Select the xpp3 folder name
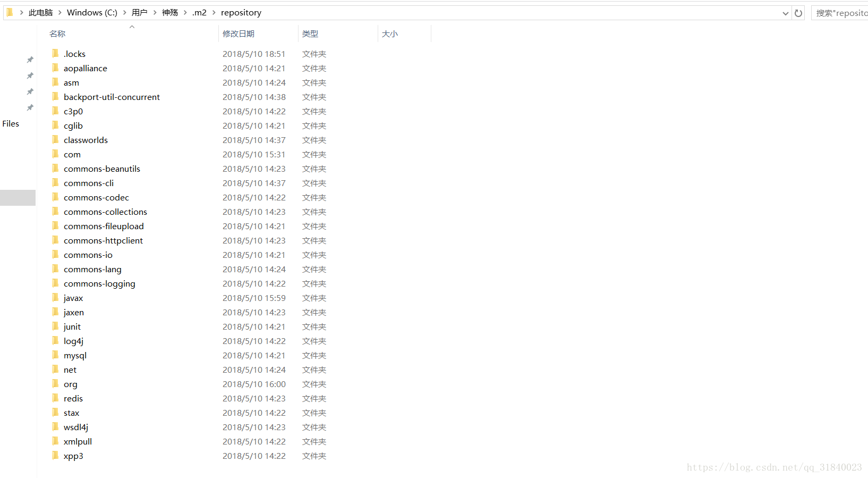868x478 pixels. (x=73, y=456)
